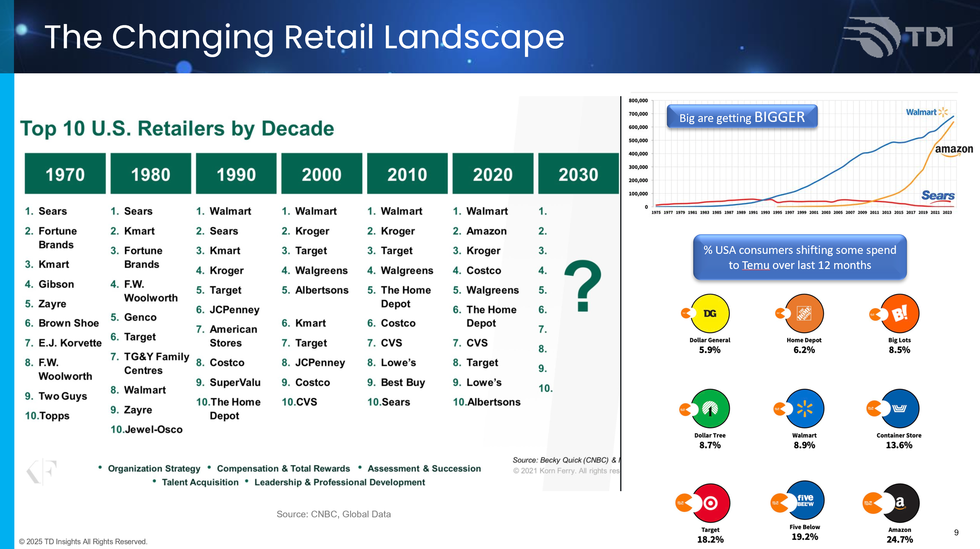Select the 2030 decade header

point(579,174)
